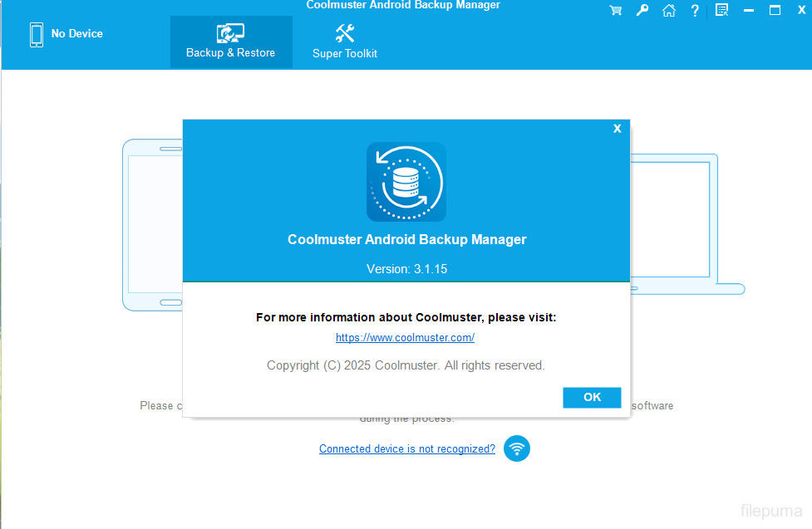Click the feedback log icon
Screen dimensions: 812x529
click(721, 10)
